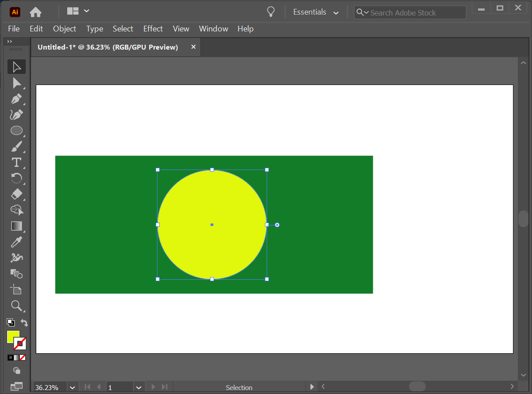The width and height of the screenshot is (532, 394).
Task: Click the yellow fill color swatch
Action: (x=13, y=336)
